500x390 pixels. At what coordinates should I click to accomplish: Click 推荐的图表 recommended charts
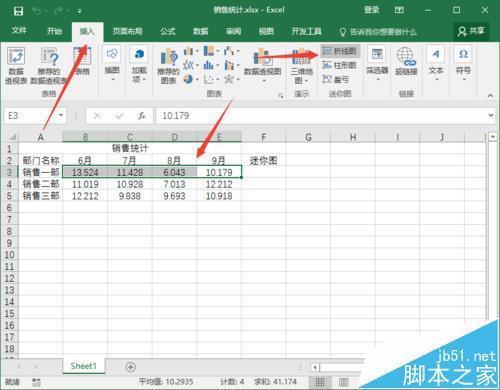(x=168, y=65)
